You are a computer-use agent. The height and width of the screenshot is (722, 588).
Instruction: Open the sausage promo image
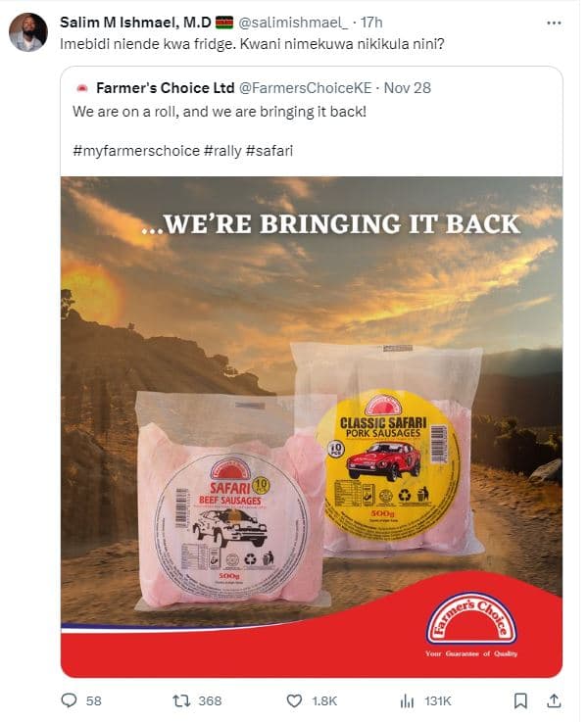point(312,427)
